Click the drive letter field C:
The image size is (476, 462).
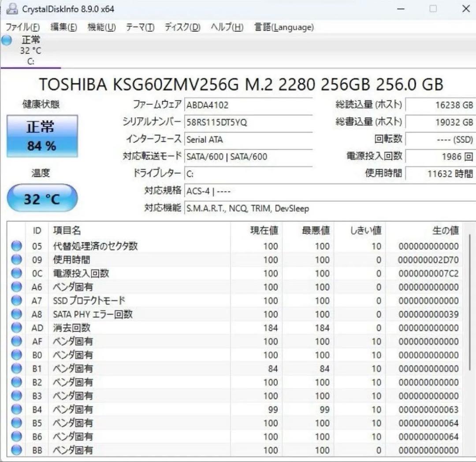[248, 174]
